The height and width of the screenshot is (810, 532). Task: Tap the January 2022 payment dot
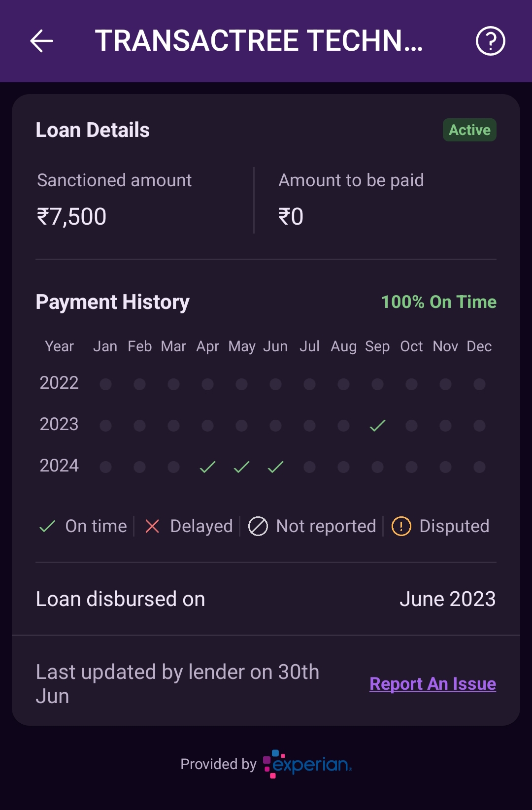click(105, 384)
